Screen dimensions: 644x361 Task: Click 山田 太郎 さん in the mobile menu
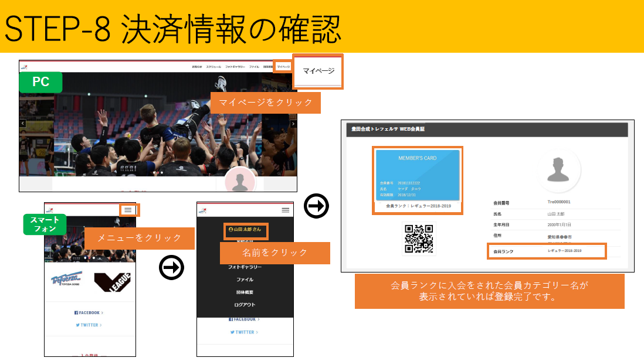point(245,230)
